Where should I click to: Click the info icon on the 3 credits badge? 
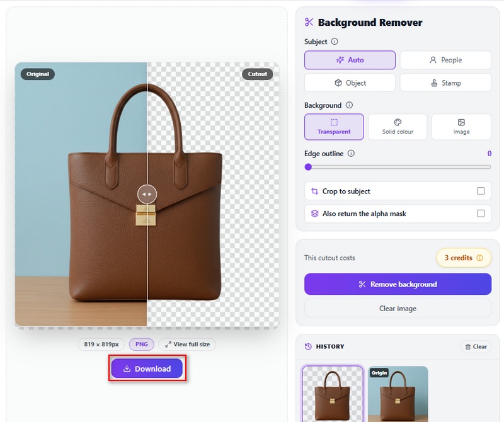pos(479,258)
